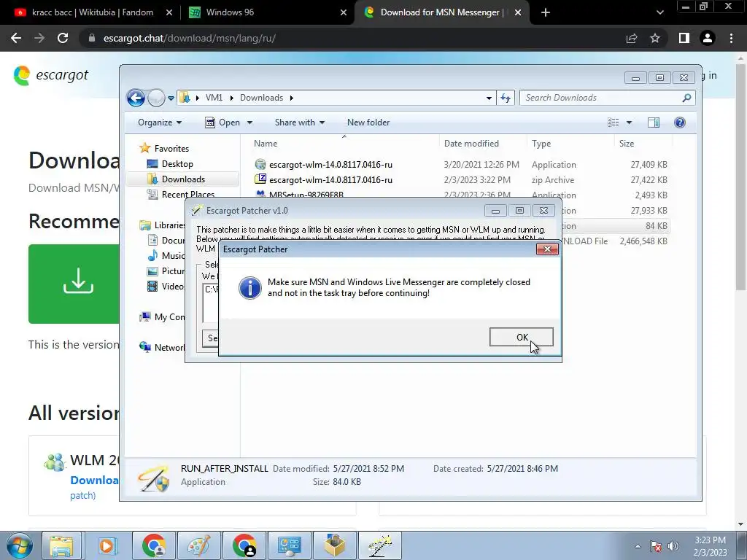The width and height of the screenshot is (747, 560).
Task: Open Windows Media Player from taskbar
Action: click(x=107, y=545)
